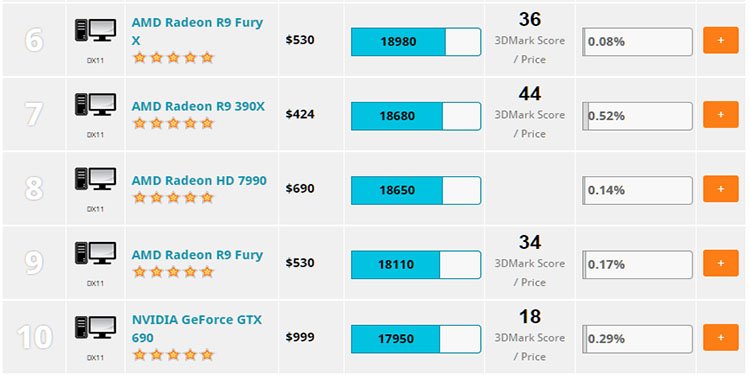The width and height of the screenshot is (750, 375).
Task: Click the 18980 score bar
Action: coord(416,42)
